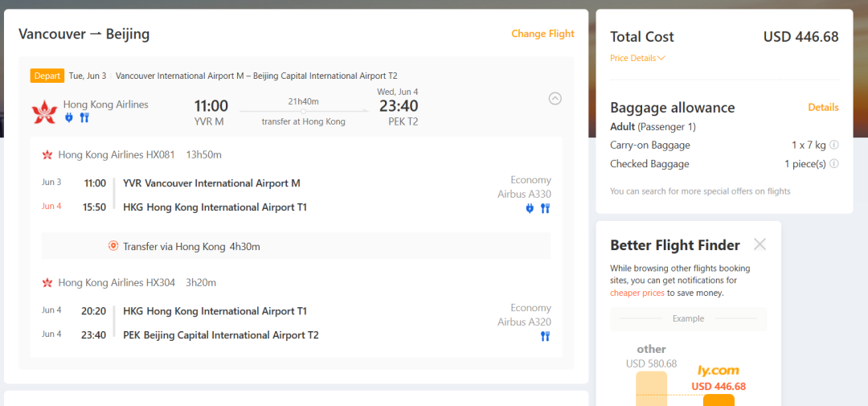Close the Better Flight Finder panel
Viewport: 868px width, 406px height.
pos(759,244)
